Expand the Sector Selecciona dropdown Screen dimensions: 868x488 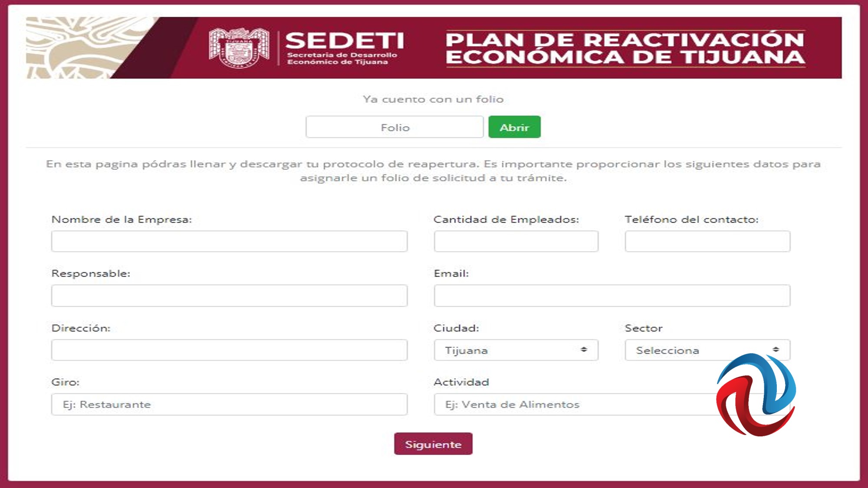click(707, 350)
